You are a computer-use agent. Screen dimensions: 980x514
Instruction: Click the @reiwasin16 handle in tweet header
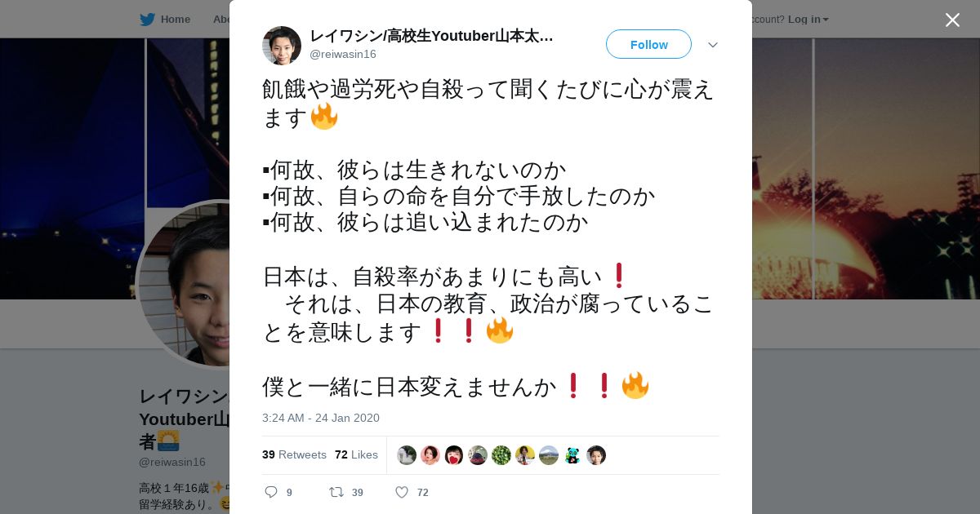pos(343,54)
